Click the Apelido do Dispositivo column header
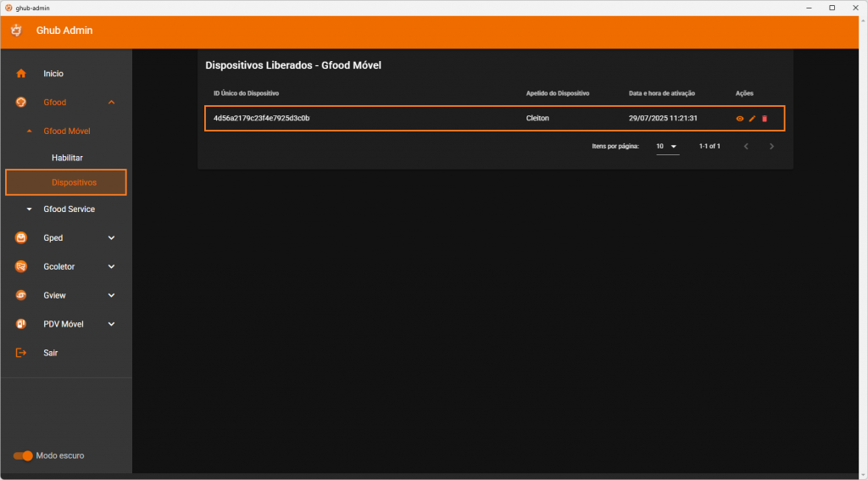This screenshot has height=480, width=868. coord(558,93)
